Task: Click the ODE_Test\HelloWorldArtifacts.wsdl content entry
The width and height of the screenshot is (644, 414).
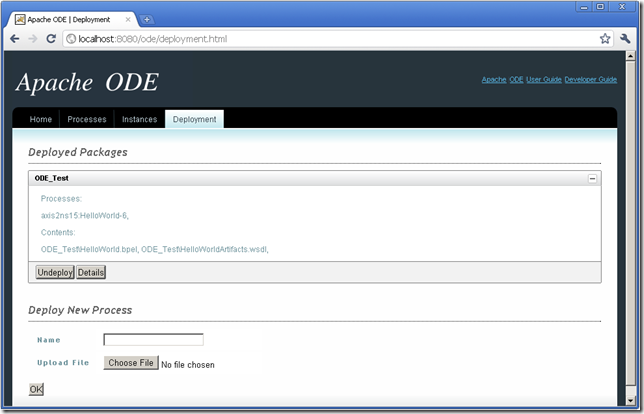Action: (204, 249)
